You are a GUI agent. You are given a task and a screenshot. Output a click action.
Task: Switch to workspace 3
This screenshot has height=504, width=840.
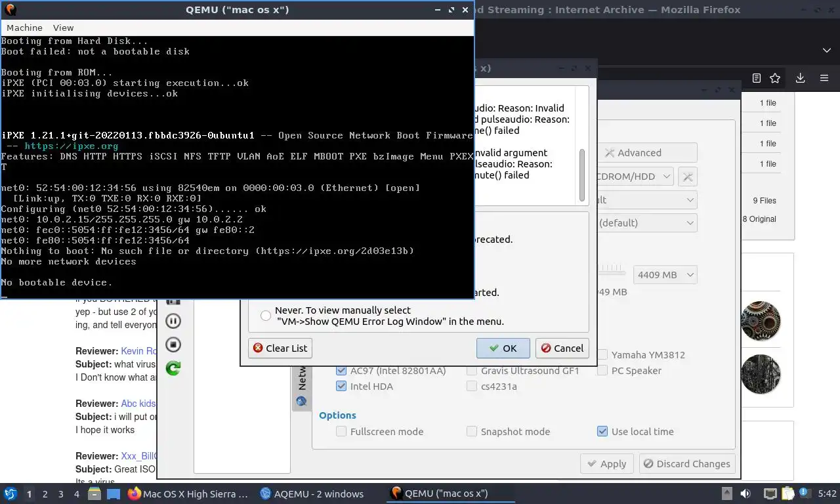click(61, 494)
